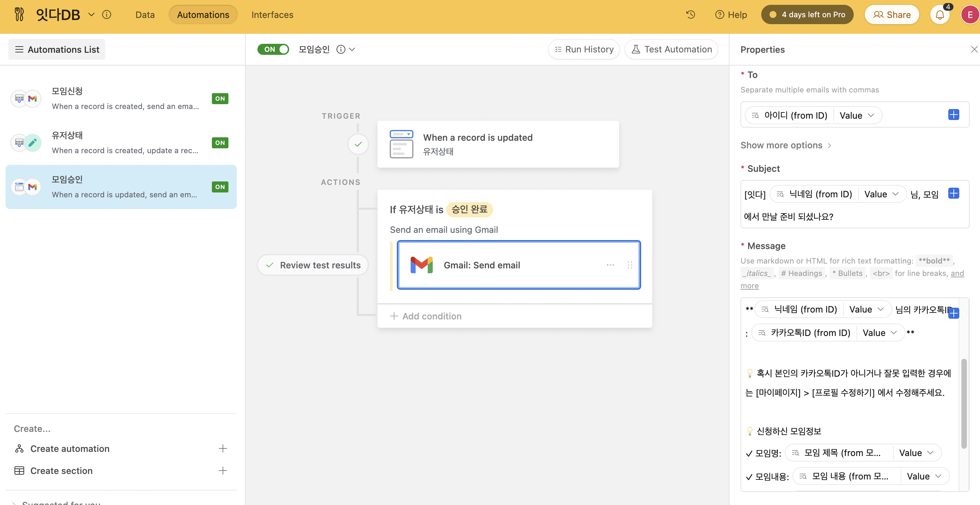Click the plus icon beside Create automation

(223, 448)
